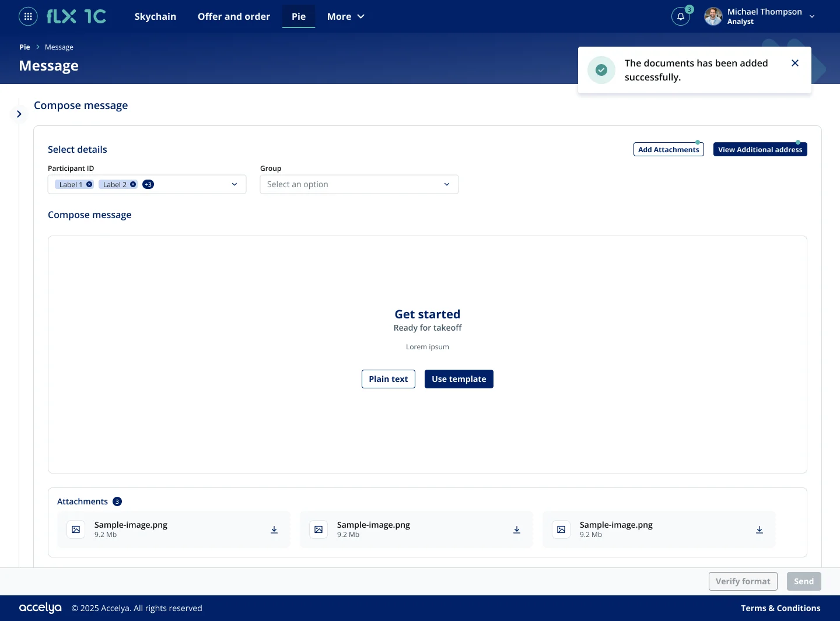Click Michael Thompson's profile avatar
Screen dimensions: 840x621
coord(713,16)
